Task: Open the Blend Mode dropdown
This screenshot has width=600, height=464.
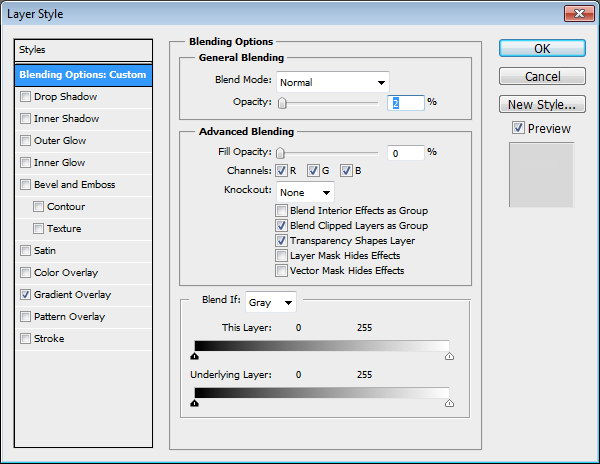Action: pos(332,82)
